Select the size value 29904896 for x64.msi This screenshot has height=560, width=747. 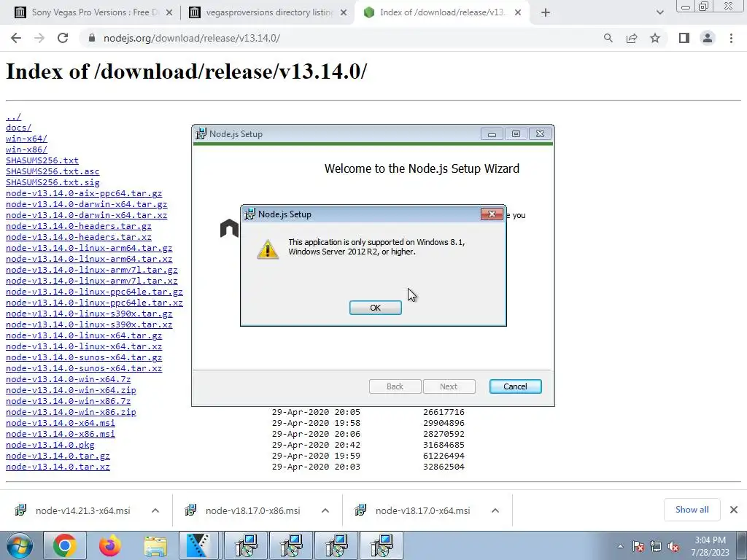point(444,423)
